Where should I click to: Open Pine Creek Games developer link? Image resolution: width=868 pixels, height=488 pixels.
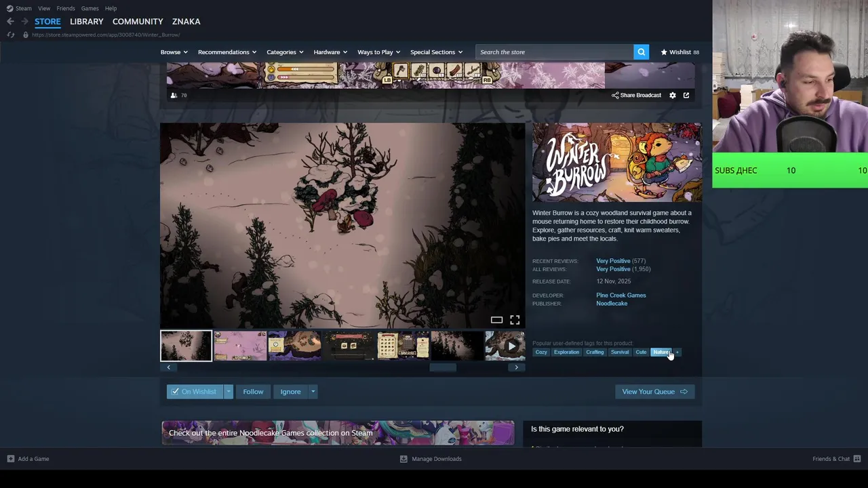tap(621, 296)
